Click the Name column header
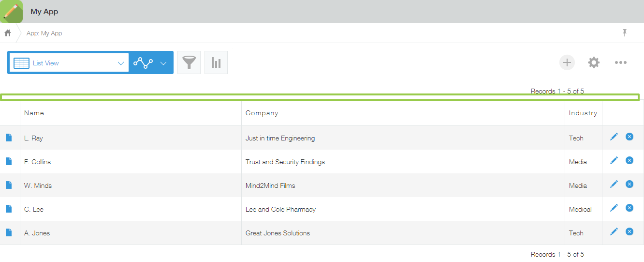Viewport: 644px width, 262px height. (x=34, y=113)
